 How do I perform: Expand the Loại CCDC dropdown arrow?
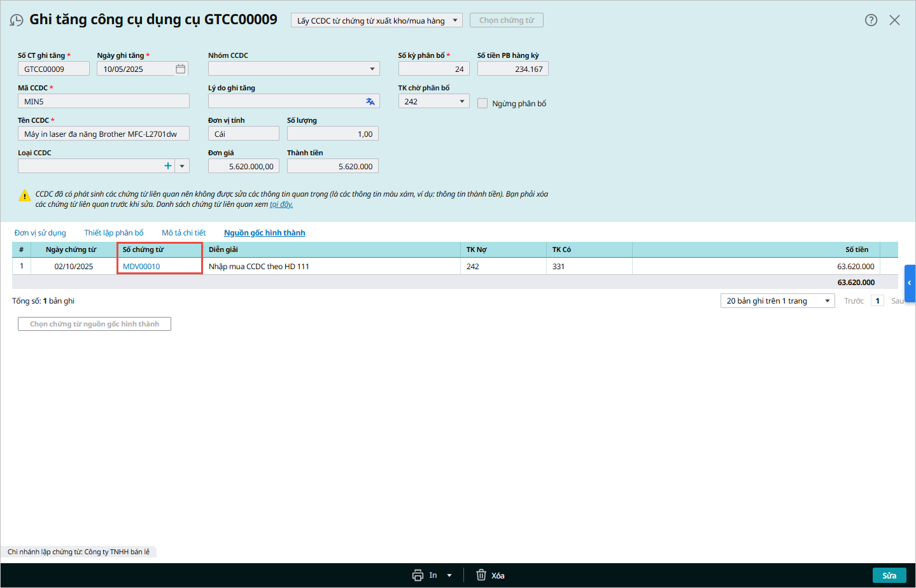click(182, 166)
